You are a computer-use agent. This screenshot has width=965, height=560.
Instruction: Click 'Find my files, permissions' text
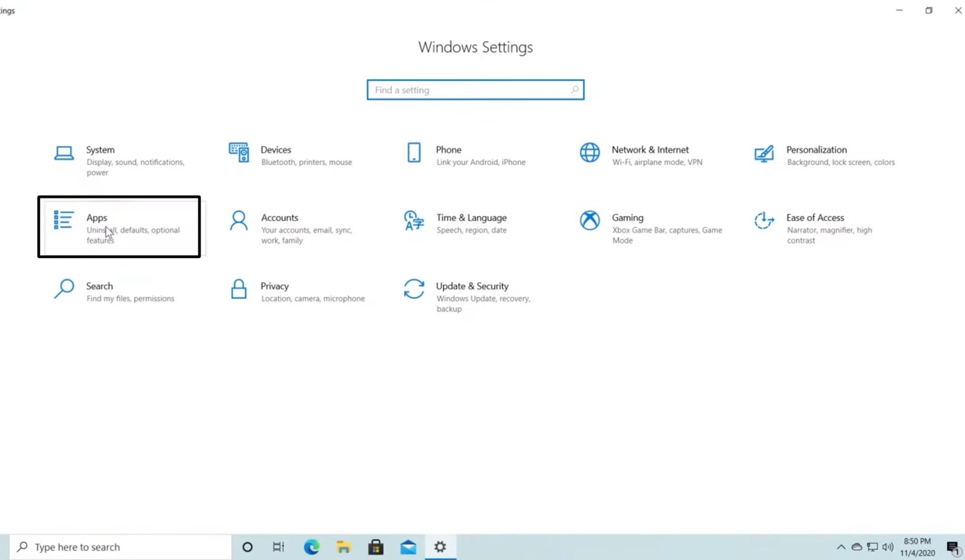coord(130,298)
